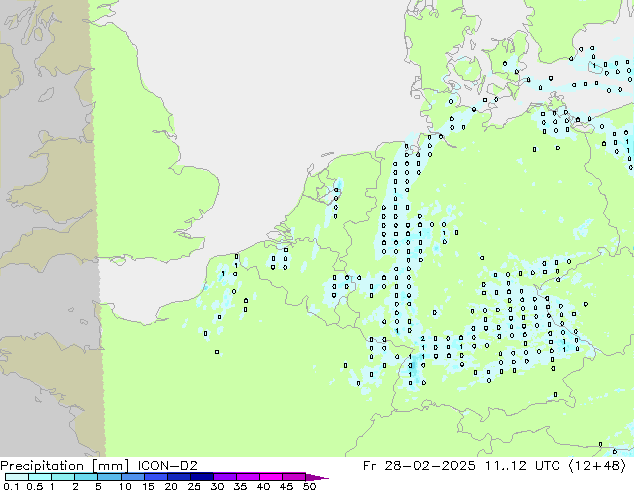Click the '25' legend scale label
634x490 pixels.
(194, 486)
